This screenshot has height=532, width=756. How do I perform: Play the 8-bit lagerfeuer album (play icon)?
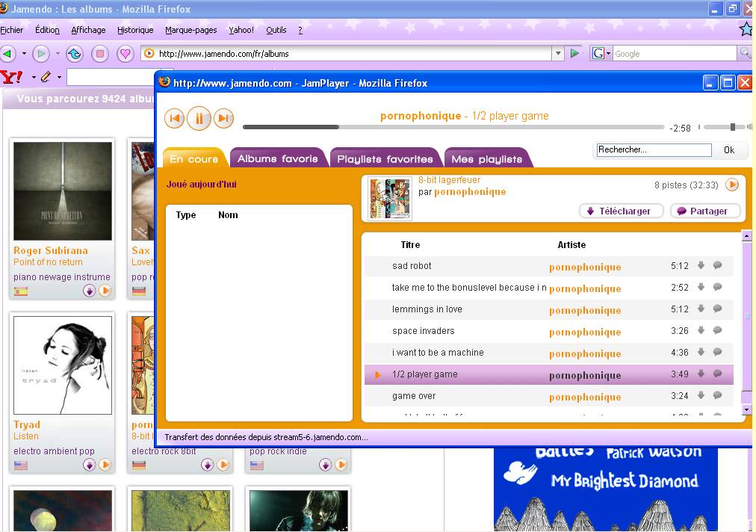pos(732,185)
